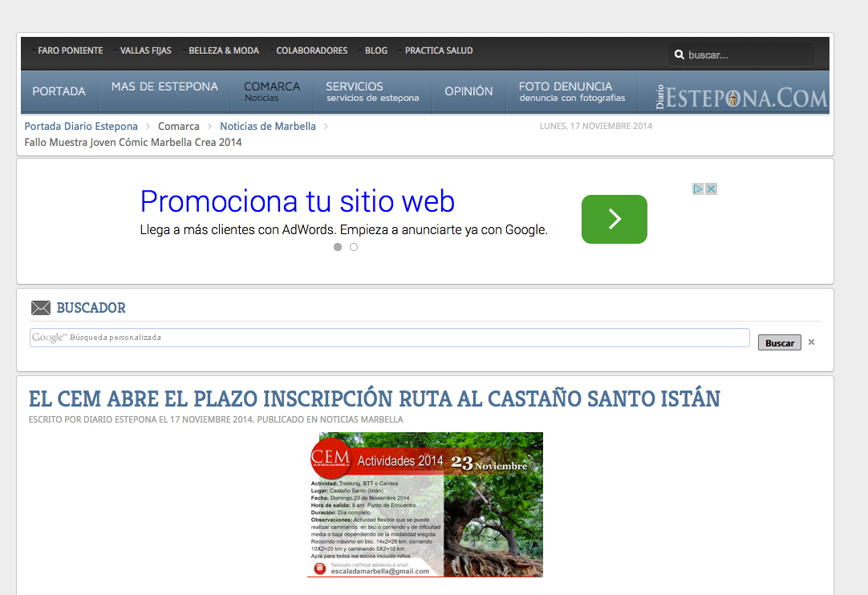
Task: Open the CEM Actividades 2014 poster image
Action: [x=424, y=504]
